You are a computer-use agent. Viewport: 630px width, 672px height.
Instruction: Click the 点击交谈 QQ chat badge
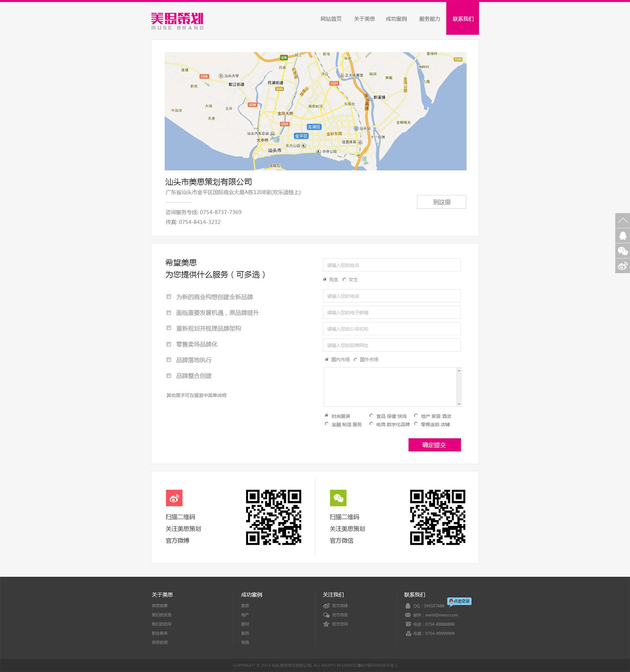coord(459,601)
